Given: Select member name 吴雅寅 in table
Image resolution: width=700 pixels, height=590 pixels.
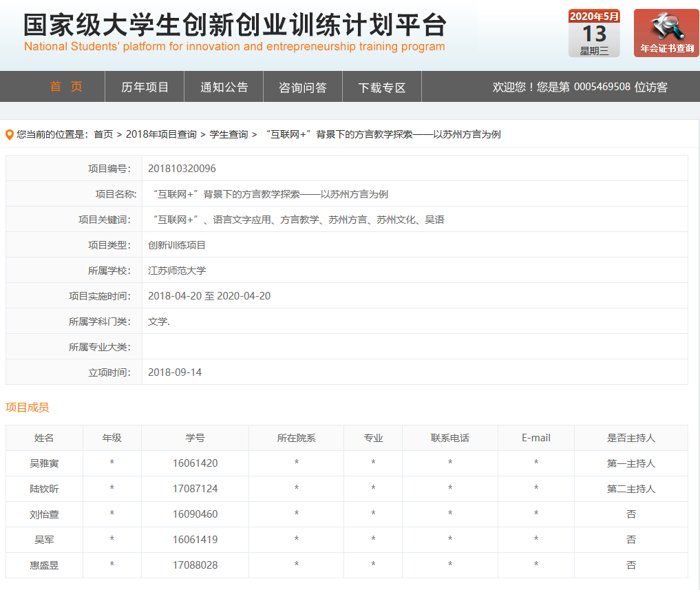Looking at the screenshot, I should 44,463.
